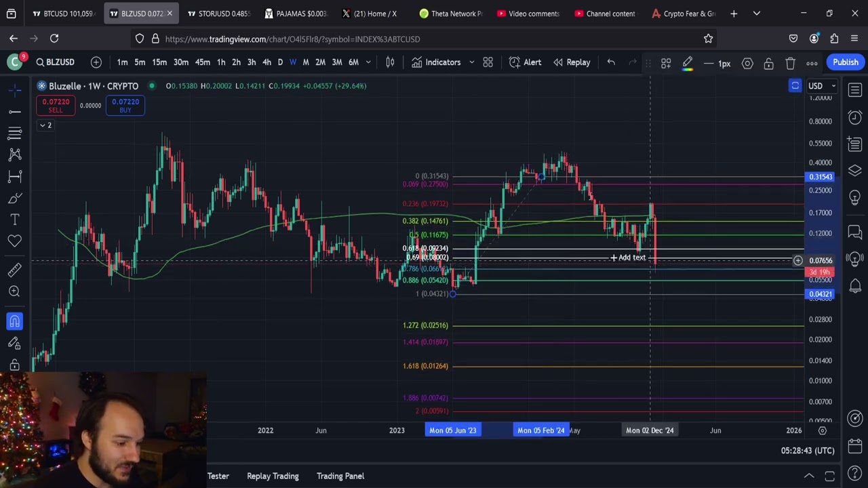Open the Watchlist panel in right sidebar
The width and height of the screenshot is (868, 488).
[x=855, y=90]
